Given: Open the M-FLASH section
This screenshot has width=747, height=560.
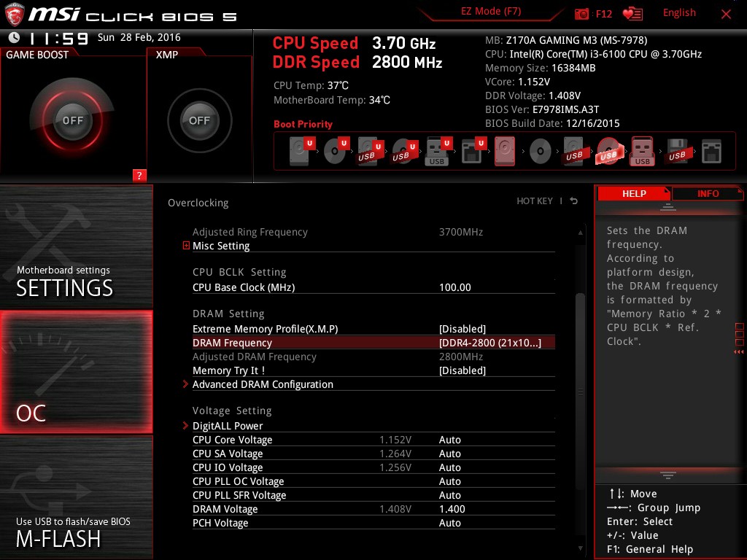Looking at the screenshot, I should coord(76,497).
